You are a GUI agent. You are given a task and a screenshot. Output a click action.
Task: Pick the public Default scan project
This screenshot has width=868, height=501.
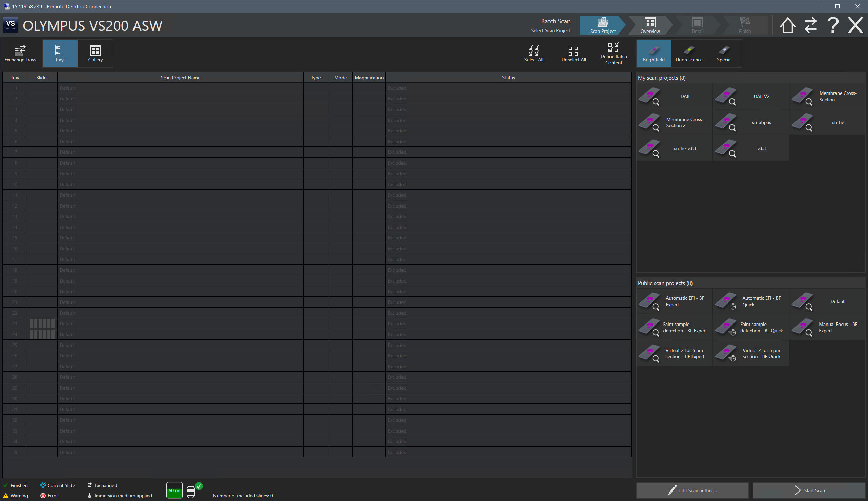(x=827, y=301)
